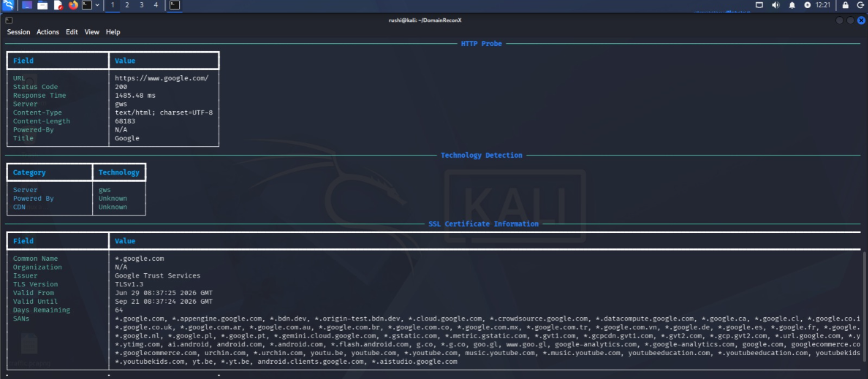Click the "Content-Length" field label

pos(41,121)
